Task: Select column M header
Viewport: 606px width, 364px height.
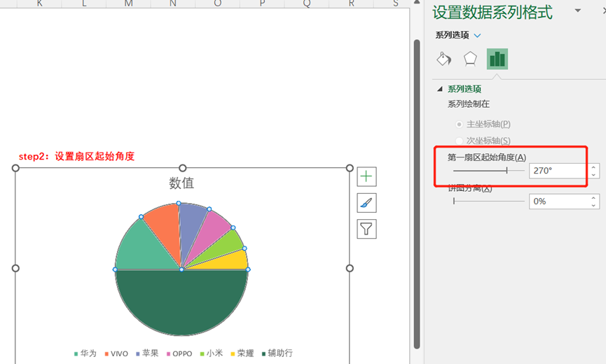Action: (128, 3)
